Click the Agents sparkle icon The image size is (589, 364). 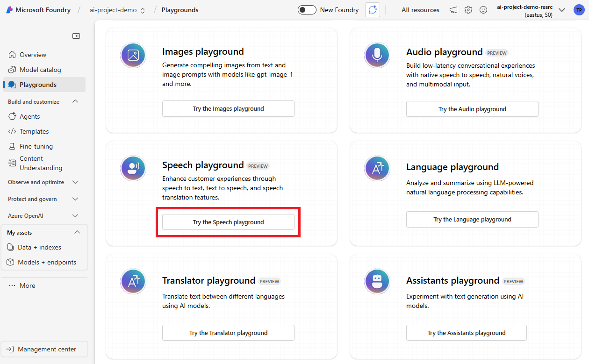(x=12, y=116)
